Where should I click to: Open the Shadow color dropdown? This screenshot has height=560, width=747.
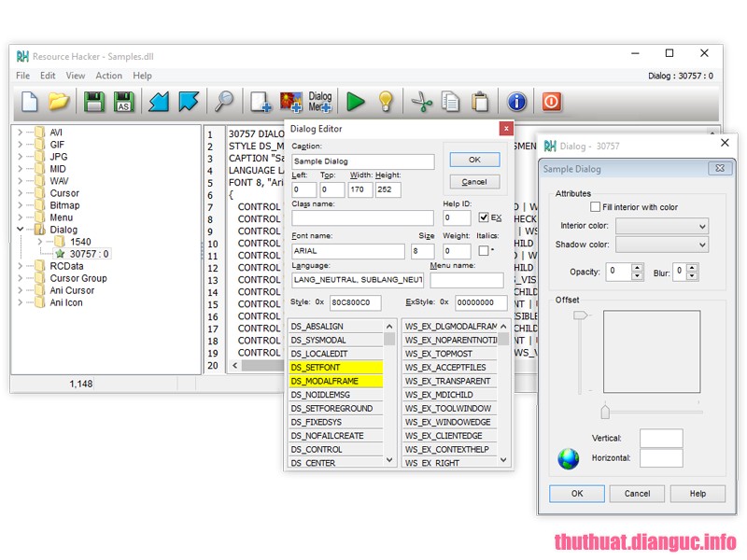point(662,245)
